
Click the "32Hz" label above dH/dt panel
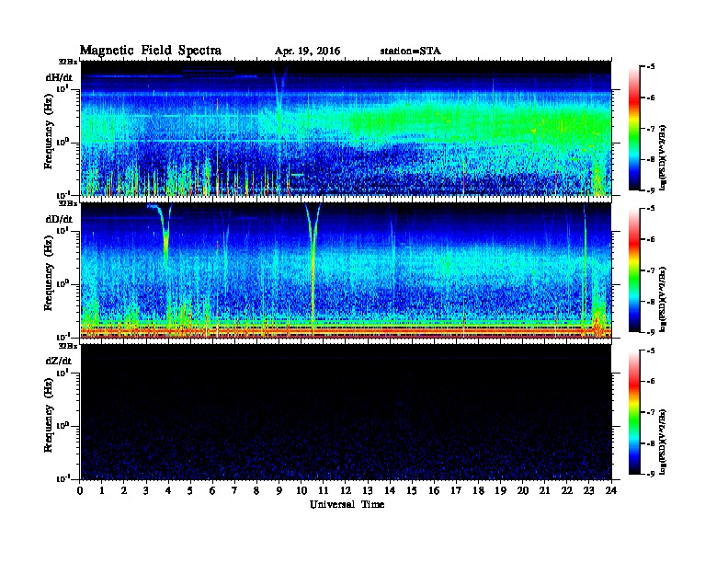pyautogui.click(x=68, y=62)
